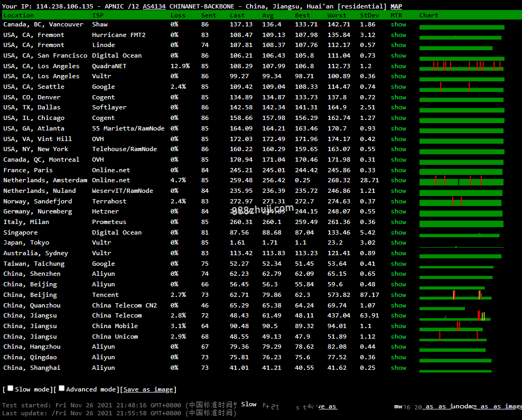Show MTR for Nuland WeservIT row

[398, 191]
